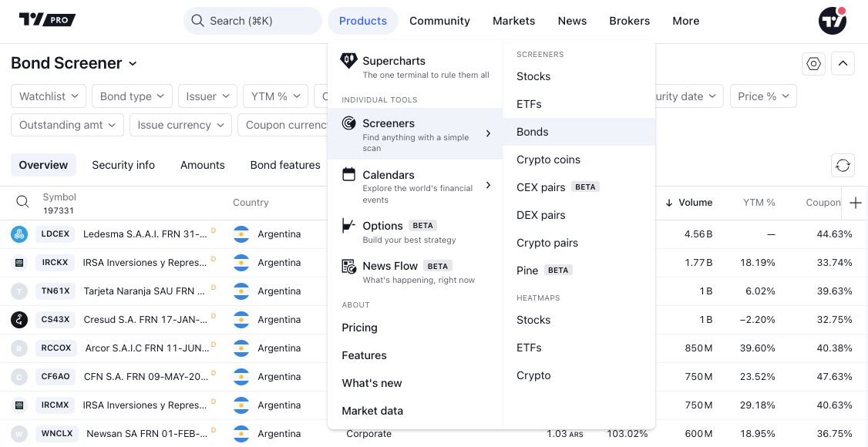
Task: Click the IRCKX bond logo icon
Action: (x=19, y=262)
